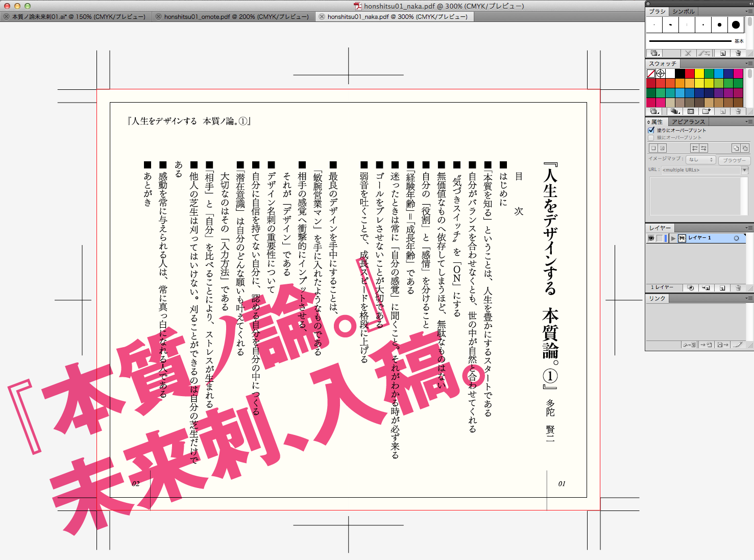
Task: Click Make/Release Clipping Mask in Layers panel
Action: coord(691,288)
